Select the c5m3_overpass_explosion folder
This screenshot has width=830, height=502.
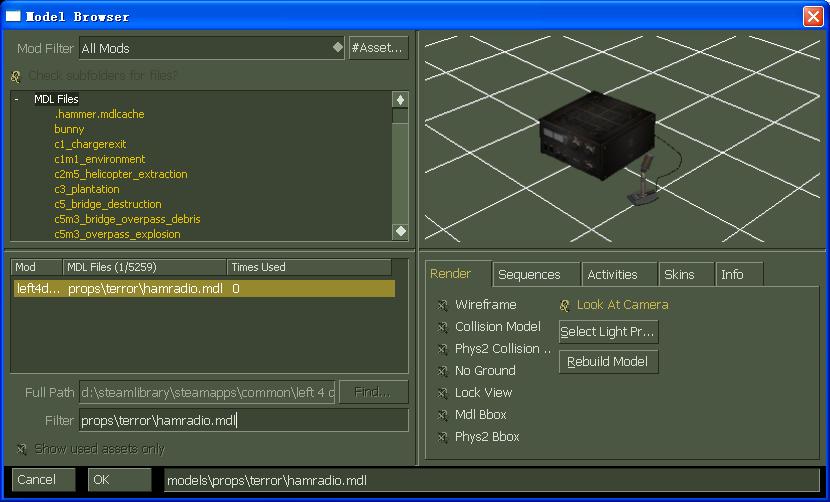[x=117, y=234]
